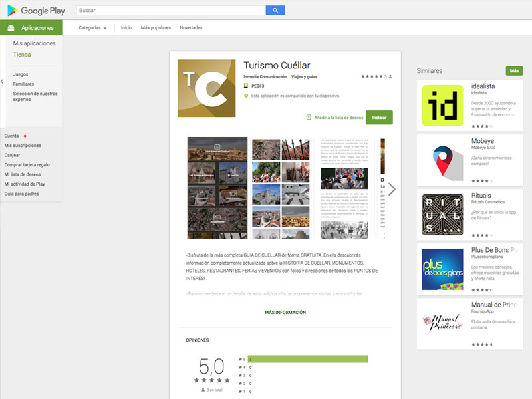Open the second screenshot with photo grid
The width and height of the screenshot is (532, 399).
pos(281,188)
